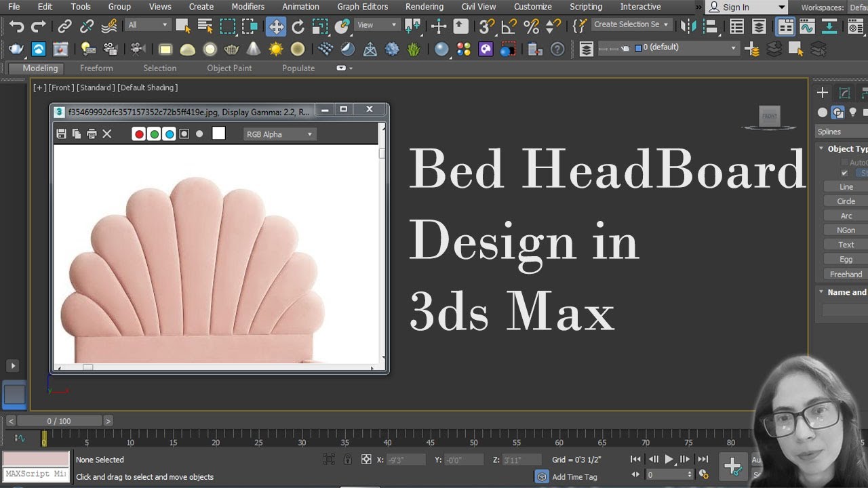868x488 pixels.
Task: Switch to the Populate ribbon tab
Action: coord(298,68)
